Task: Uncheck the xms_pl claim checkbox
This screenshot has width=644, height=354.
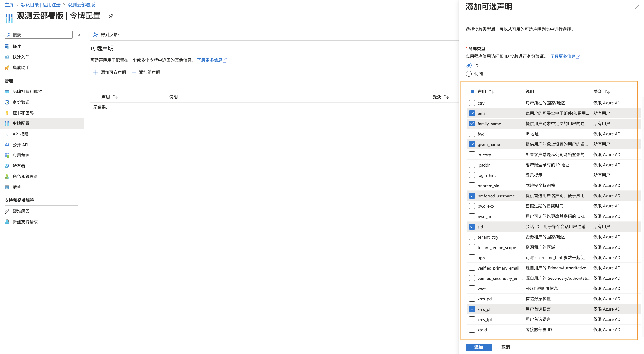Action: (472, 309)
